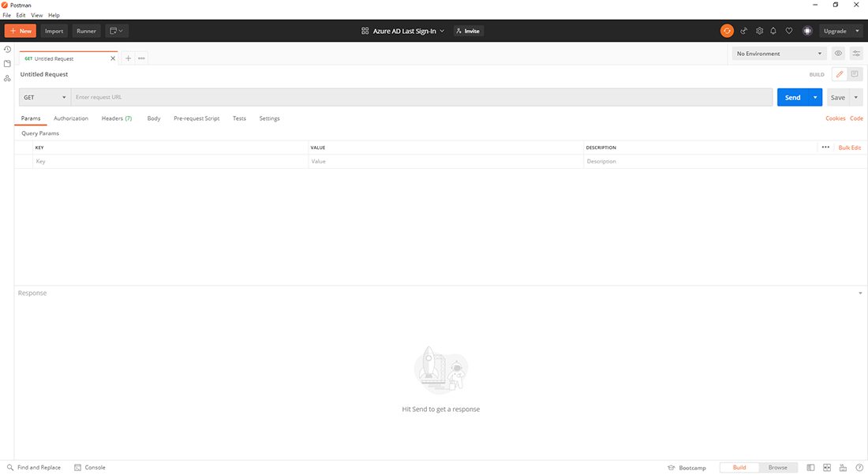Open the View menu
868x475 pixels.
(x=36, y=16)
